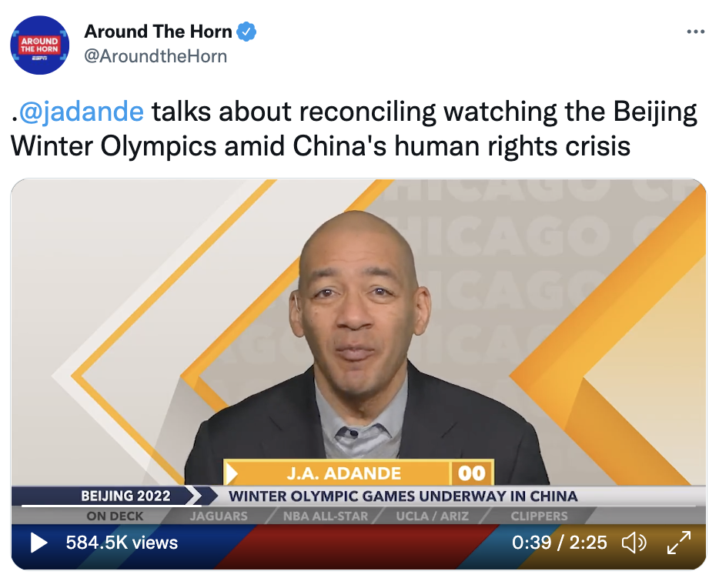Click the BEIJING 2022 ticker label
Image resolution: width=719 pixels, height=588 pixels.
pos(125,496)
